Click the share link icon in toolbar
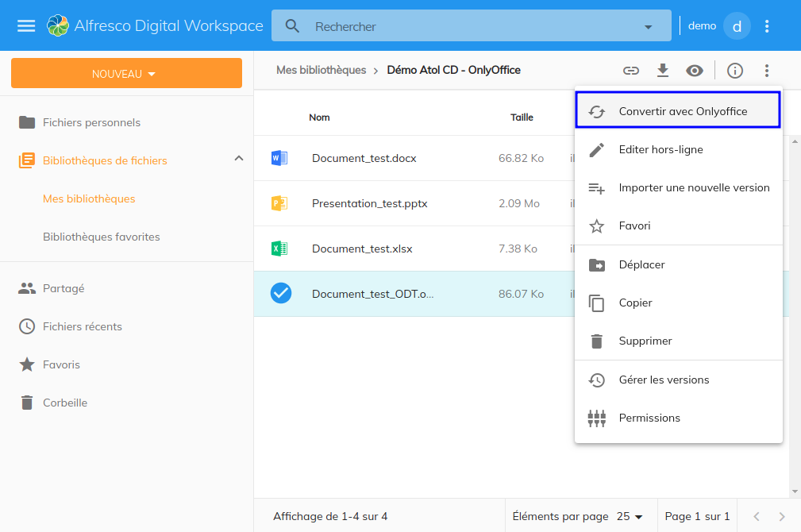The height and width of the screenshot is (532, 801). click(x=631, y=71)
